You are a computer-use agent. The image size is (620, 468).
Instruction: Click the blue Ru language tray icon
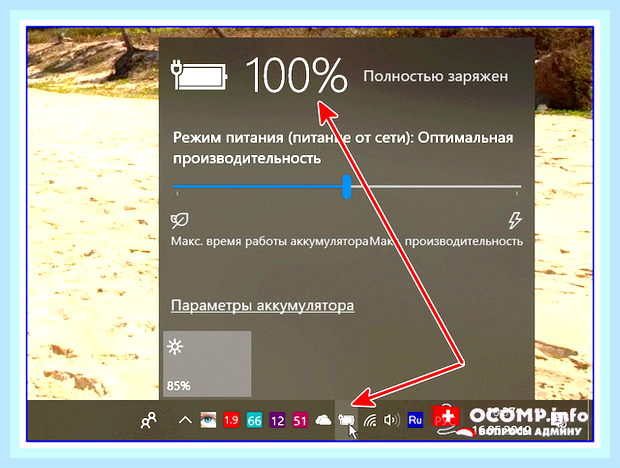[415, 420]
